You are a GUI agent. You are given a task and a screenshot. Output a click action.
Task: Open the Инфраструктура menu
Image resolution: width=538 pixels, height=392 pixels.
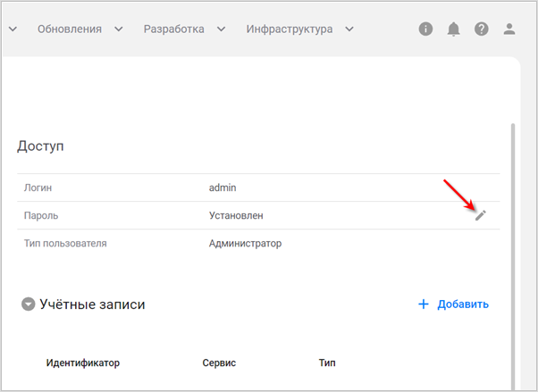click(290, 29)
